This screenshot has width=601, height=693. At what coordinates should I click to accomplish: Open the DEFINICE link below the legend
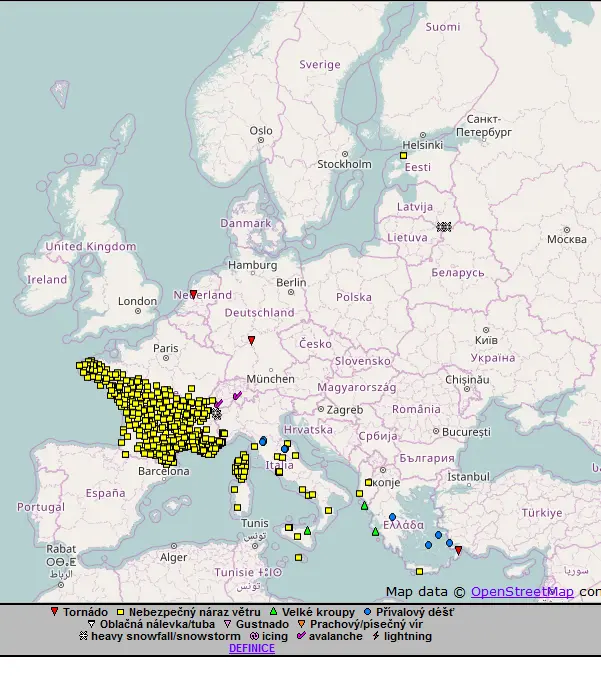[252, 648]
